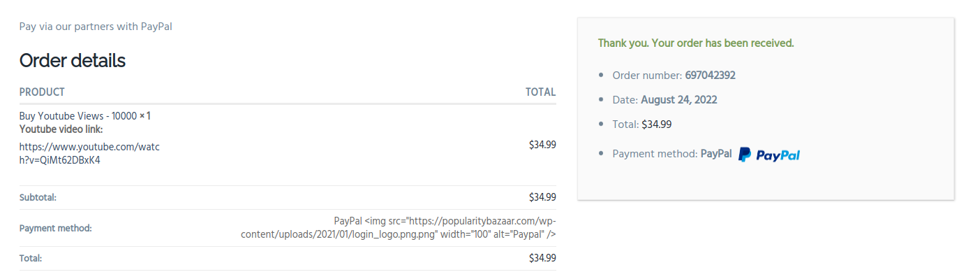The image size is (980, 279).
Task: Select the order number 697042392
Action: pos(710,75)
